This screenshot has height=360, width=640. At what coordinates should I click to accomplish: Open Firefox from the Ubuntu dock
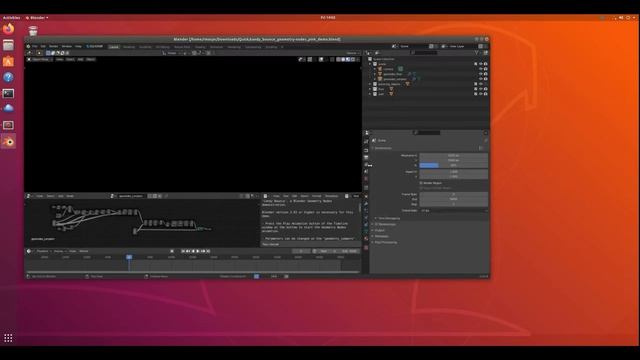(x=8, y=29)
